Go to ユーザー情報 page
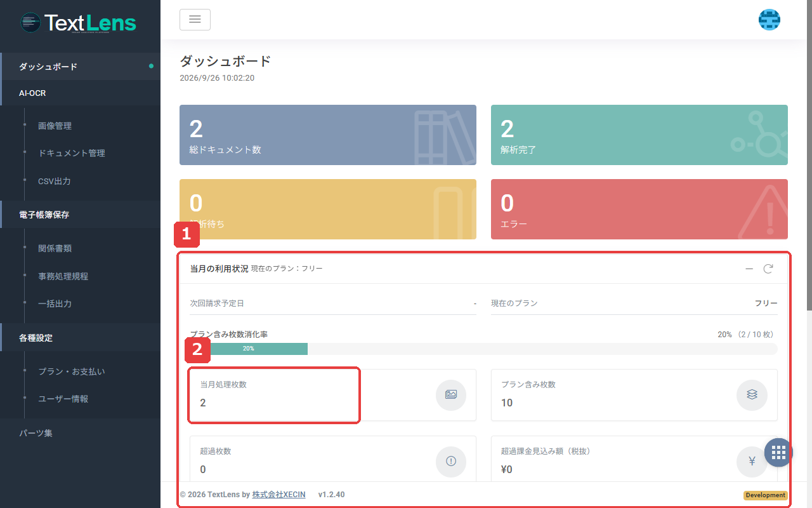This screenshot has width=812, height=508. click(63, 399)
